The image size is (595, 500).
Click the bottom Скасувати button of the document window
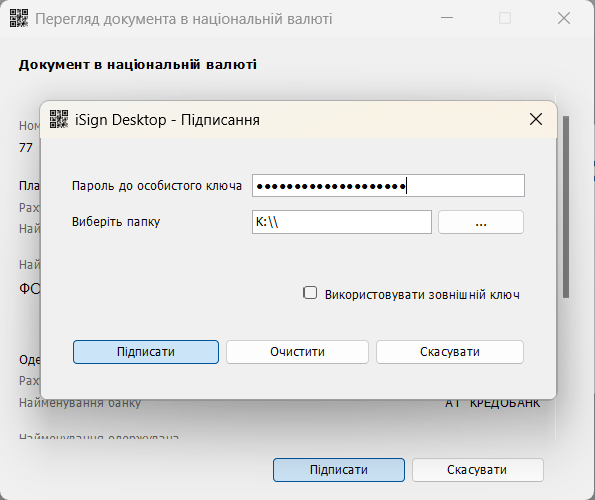[477, 470]
